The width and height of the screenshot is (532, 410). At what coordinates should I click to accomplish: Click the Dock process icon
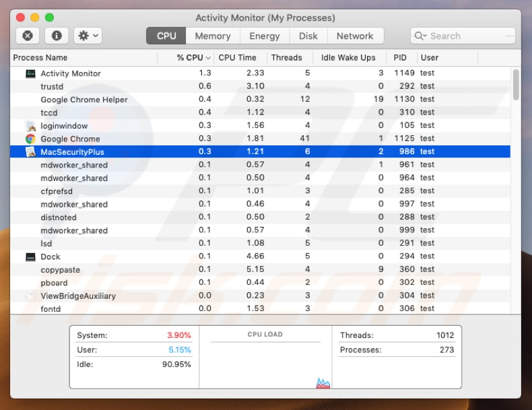tap(30, 257)
